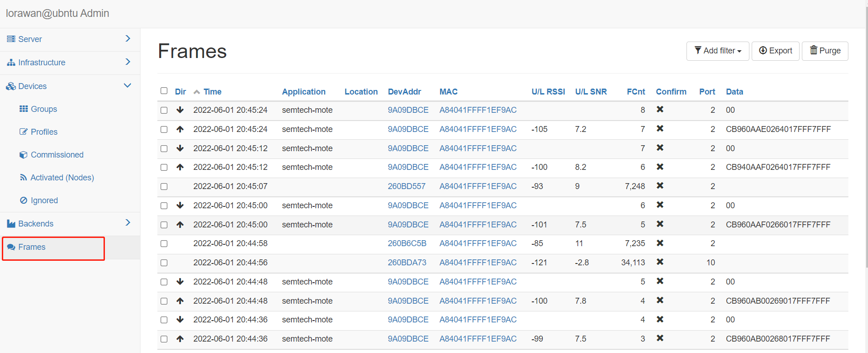
Task: Toggle the select-all frames checkbox
Action: pos(164,91)
